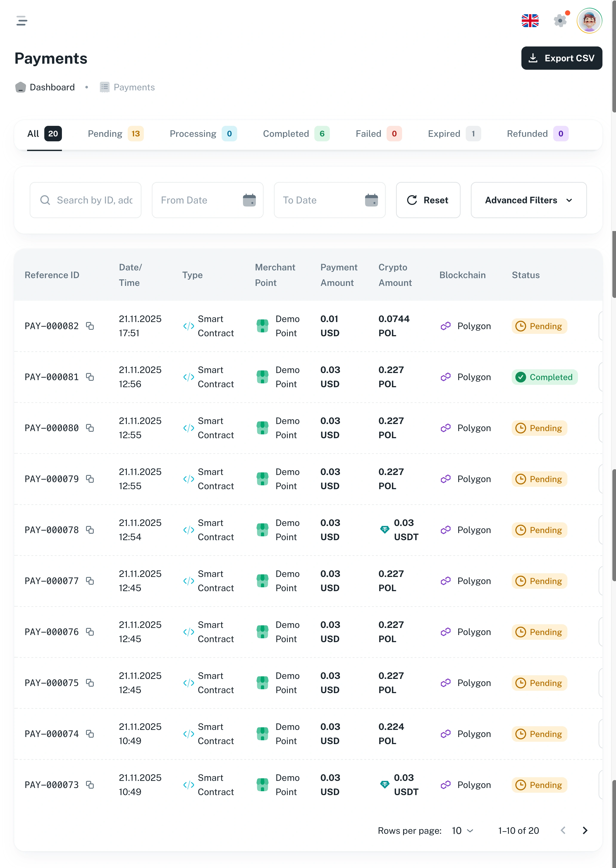Switch to the Completed tab
Screen dimensions: 616x868
pyautogui.click(x=296, y=134)
